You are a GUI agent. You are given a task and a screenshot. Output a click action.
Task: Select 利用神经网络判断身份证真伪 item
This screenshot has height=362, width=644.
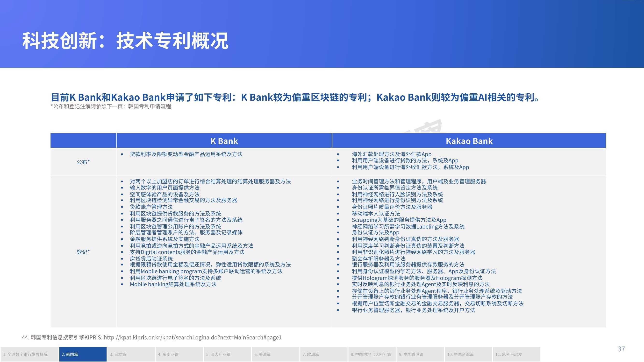coord(405,239)
